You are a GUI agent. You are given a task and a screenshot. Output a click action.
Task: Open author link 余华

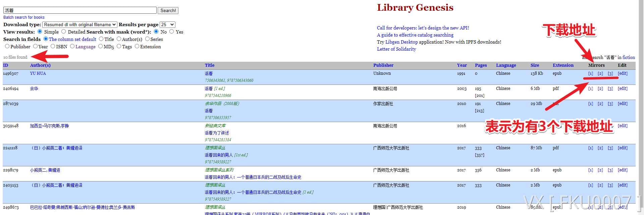(x=34, y=89)
